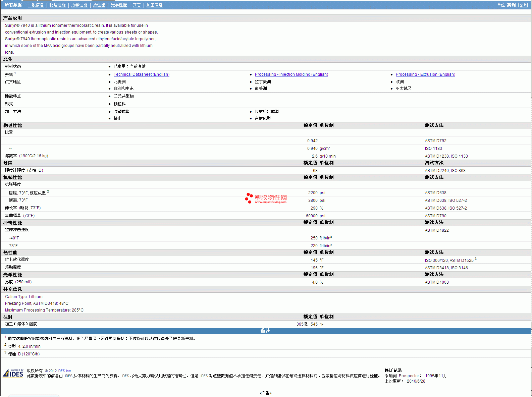Switch to the 一般信息 tab

coord(36,5)
